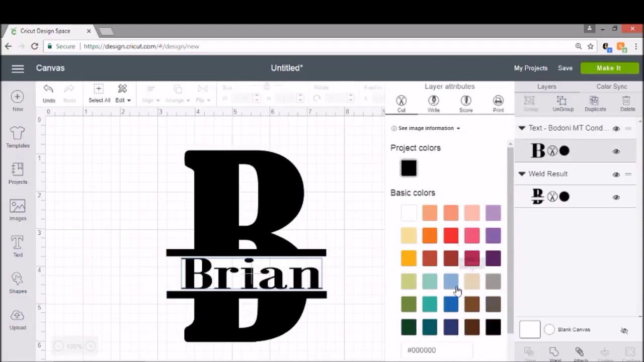Open the hamburger main menu

tap(18, 68)
